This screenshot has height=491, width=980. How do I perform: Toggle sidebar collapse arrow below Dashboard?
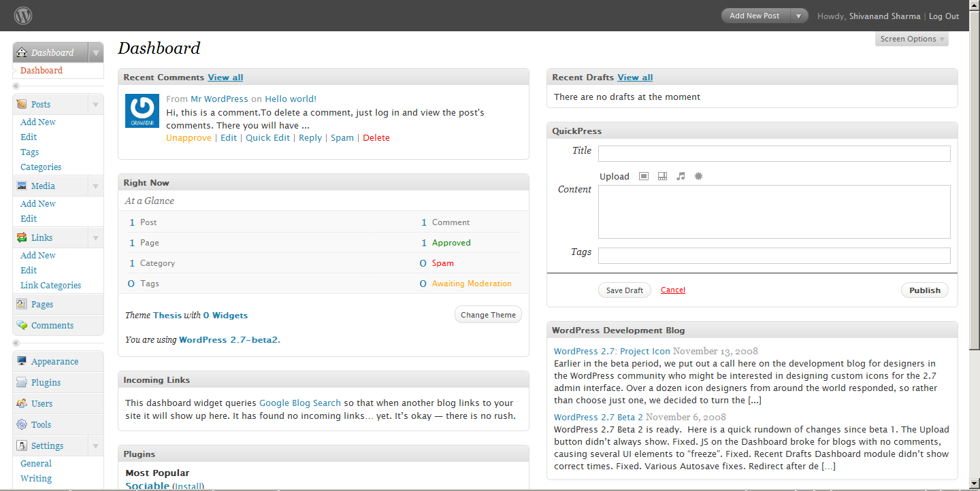click(16, 86)
